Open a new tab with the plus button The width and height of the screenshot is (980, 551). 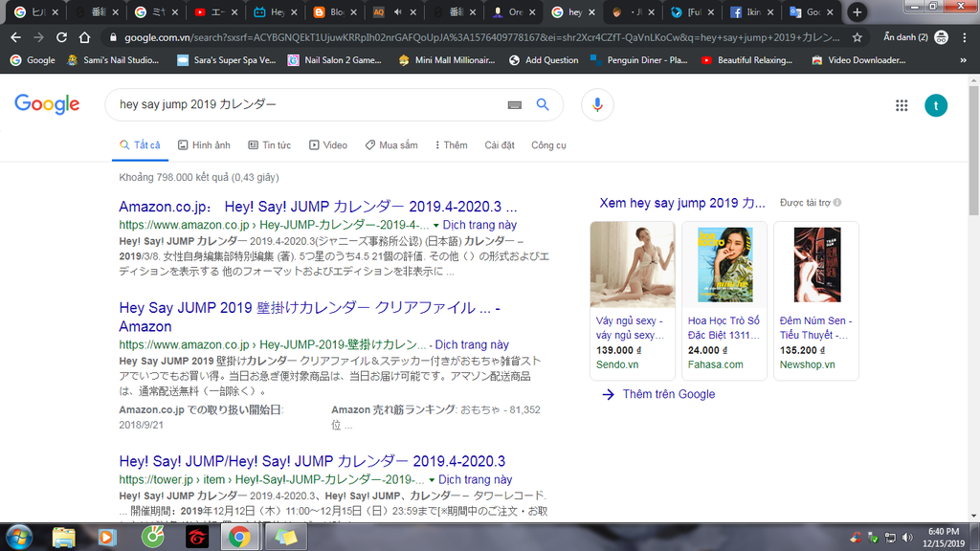click(x=857, y=11)
